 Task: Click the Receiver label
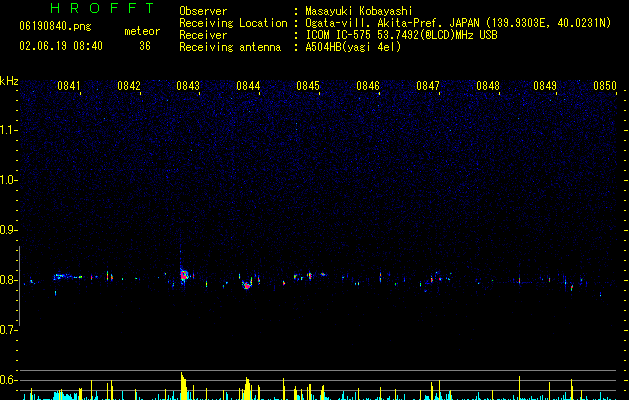[203, 35]
